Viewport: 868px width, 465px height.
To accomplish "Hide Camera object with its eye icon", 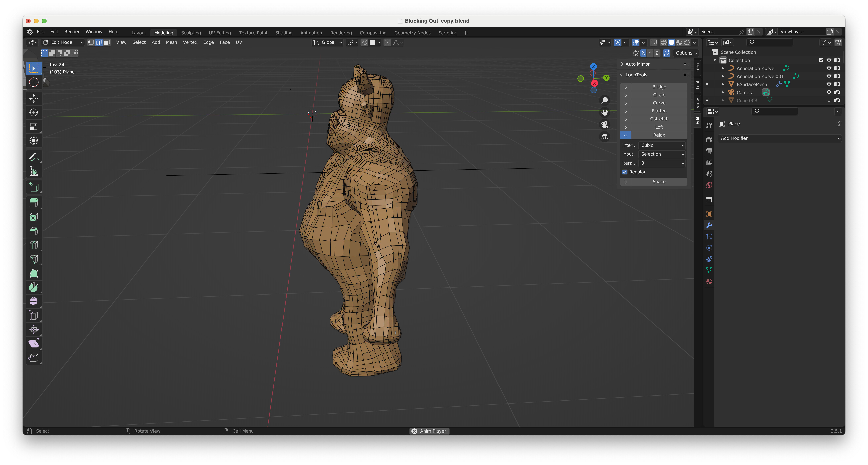I will [x=829, y=92].
